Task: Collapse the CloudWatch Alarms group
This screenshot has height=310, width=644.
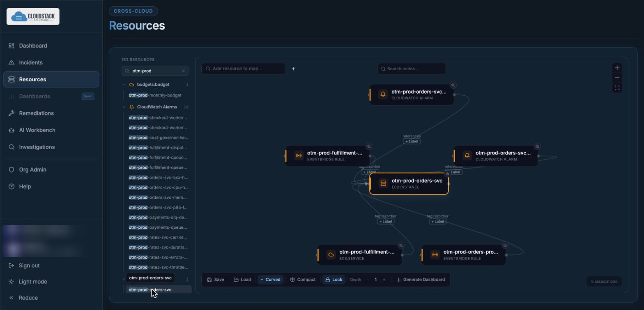Action: [x=124, y=107]
